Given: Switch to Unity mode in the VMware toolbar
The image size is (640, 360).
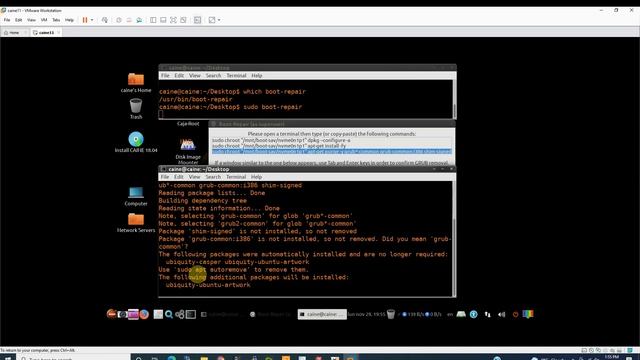Looking at the screenshot, I should pyautogui.click(x=183, y=20).
